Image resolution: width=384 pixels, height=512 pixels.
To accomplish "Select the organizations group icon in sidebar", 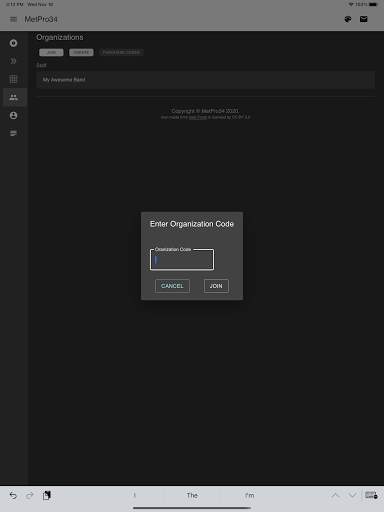I will (x=13, y=97).
